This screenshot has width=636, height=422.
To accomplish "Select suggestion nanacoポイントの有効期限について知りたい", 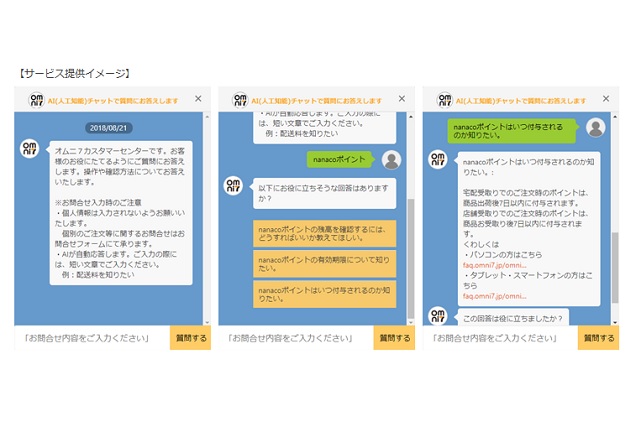I will coord(324,264).
